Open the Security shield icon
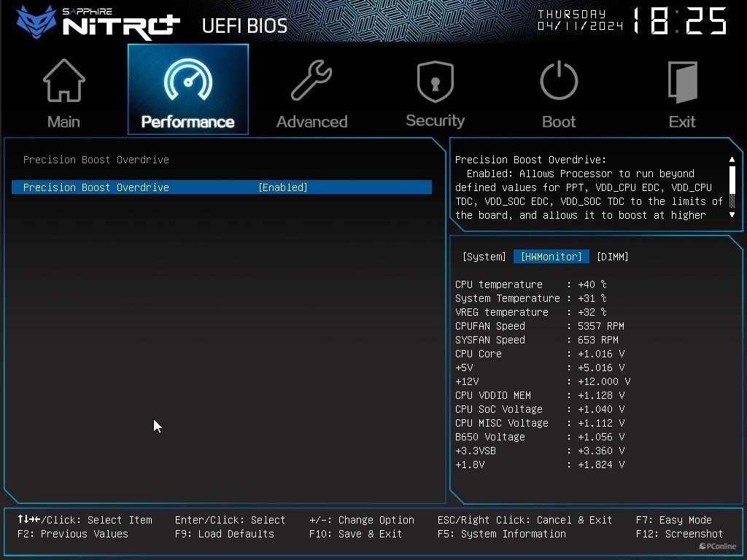The height and width of the screenshot is (560, 747). coord(435,81)
